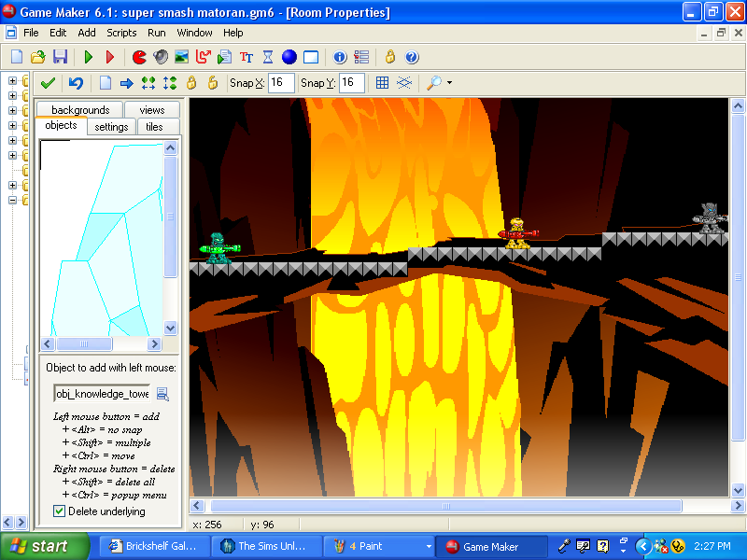
Task: Confirm room changes with the green checkmark
Action: 49,83
